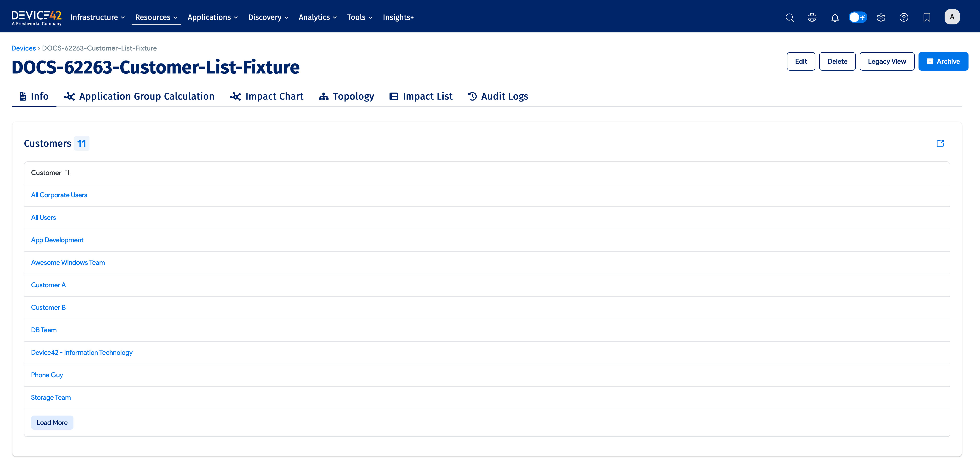Click the Device42 logo
This screenshot has width=980, height=473.
click(37, 17)
